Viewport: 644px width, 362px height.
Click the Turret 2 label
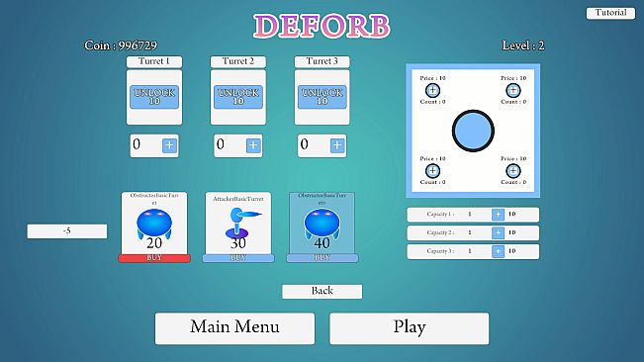(238, 61)
